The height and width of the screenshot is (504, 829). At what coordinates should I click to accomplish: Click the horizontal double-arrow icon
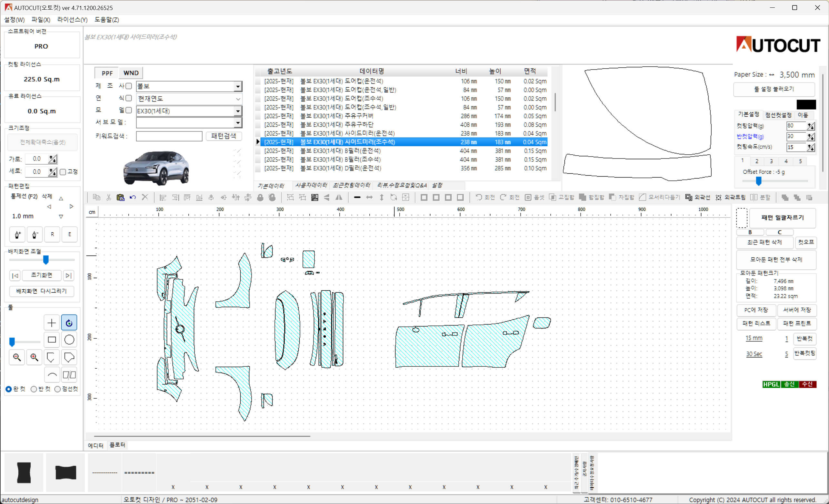point(369,197)
